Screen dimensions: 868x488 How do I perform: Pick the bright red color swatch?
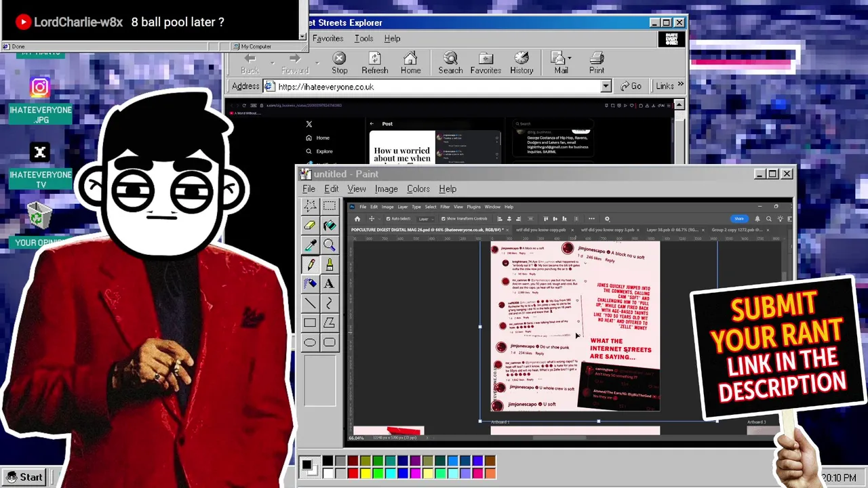click(353, 473)
